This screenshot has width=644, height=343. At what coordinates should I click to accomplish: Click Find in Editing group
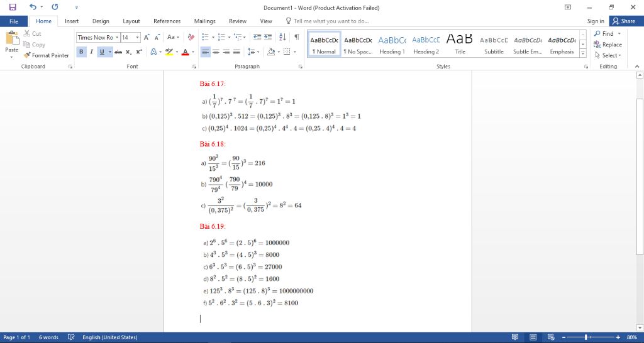click(x=608, y=34)
